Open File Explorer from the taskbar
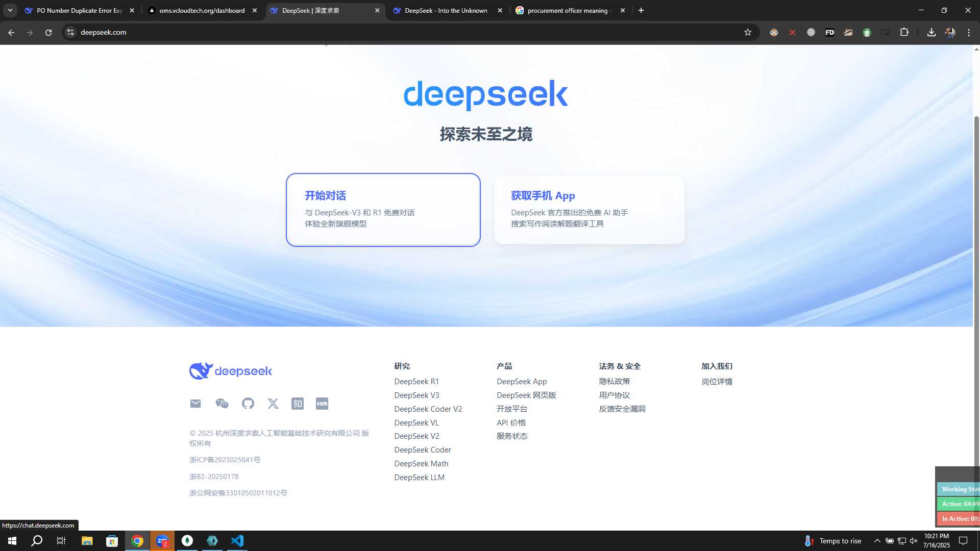This screenshot has height=551, width=980. 87,541
